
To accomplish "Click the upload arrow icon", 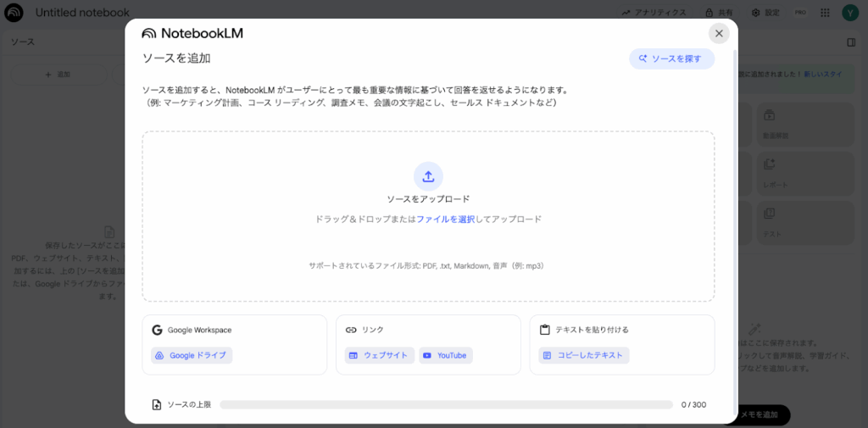I will coord(428,175).
